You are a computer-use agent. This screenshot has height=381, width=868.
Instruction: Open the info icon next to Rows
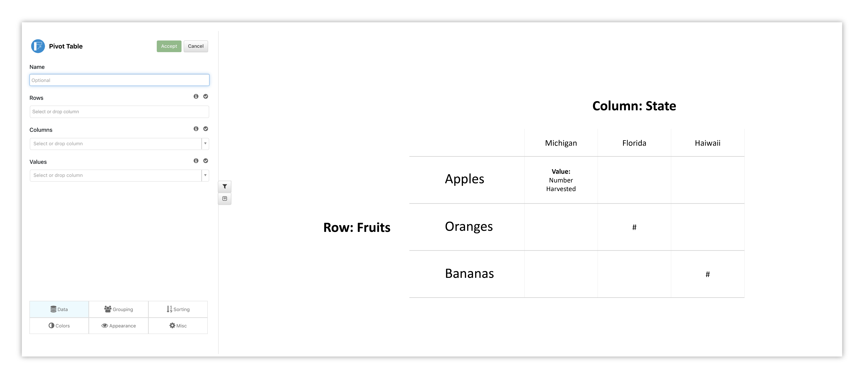pos(196,96)
